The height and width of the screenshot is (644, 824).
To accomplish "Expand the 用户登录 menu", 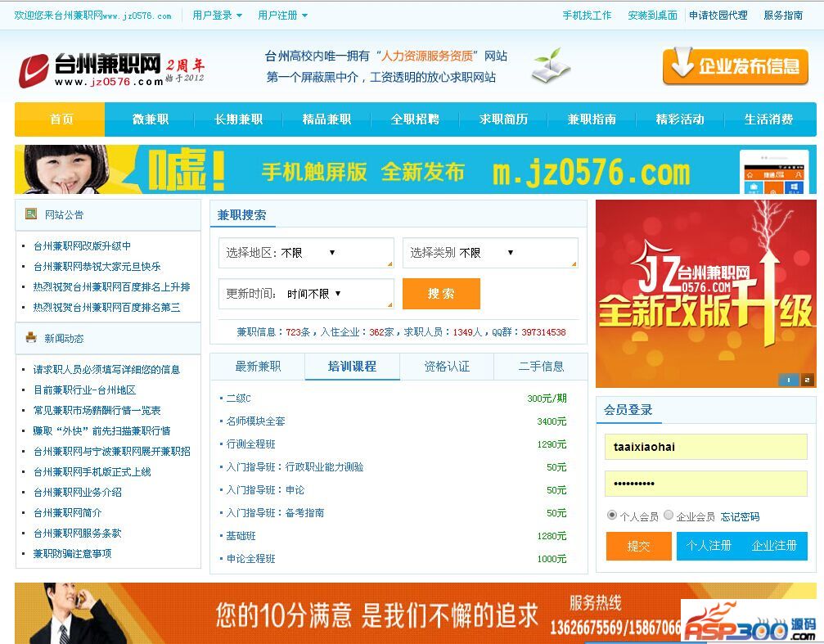I will click(217, 16).
